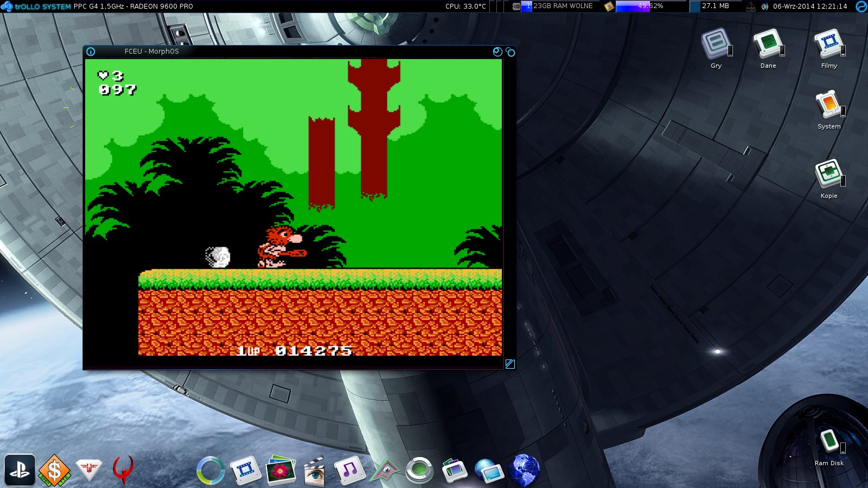The image size is (868, 488).
Task: Click the RAM WOLNE memory meter
Action: click(x=560, y=6)
